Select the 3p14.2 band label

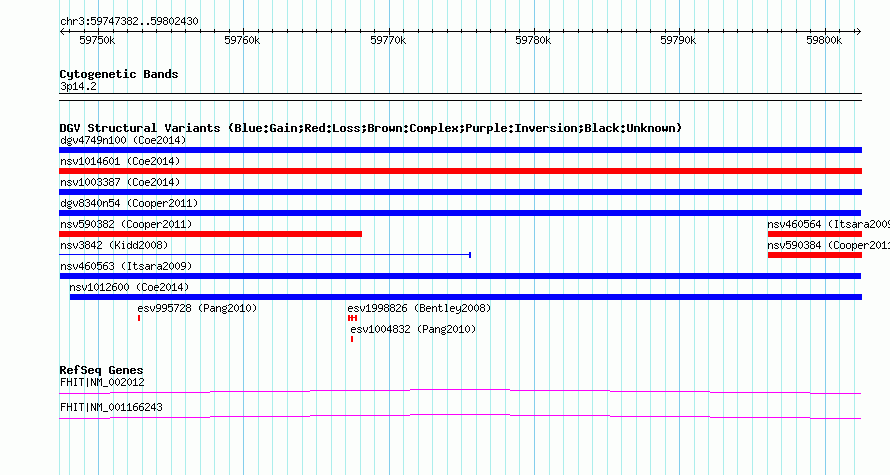pyautogui.click(x=78, y=86)
